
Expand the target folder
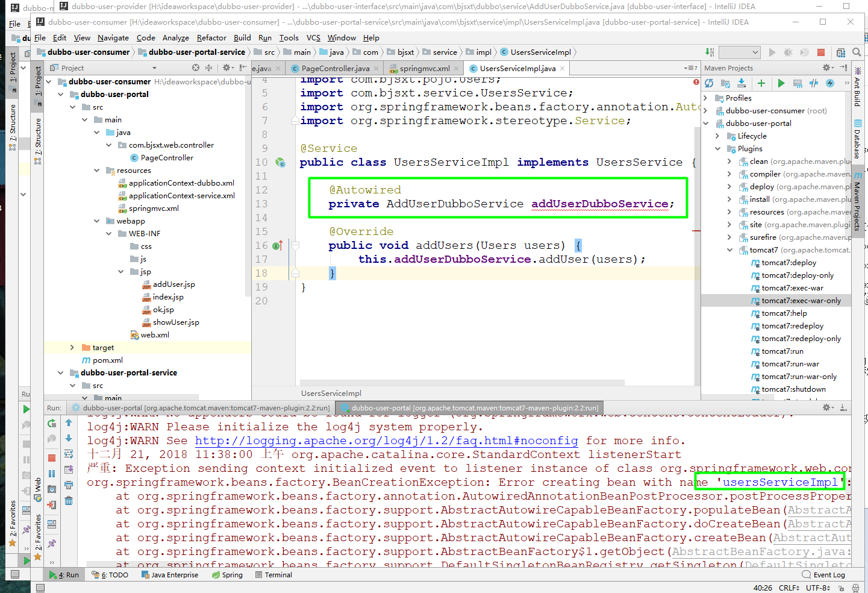(x=72, y=348)
